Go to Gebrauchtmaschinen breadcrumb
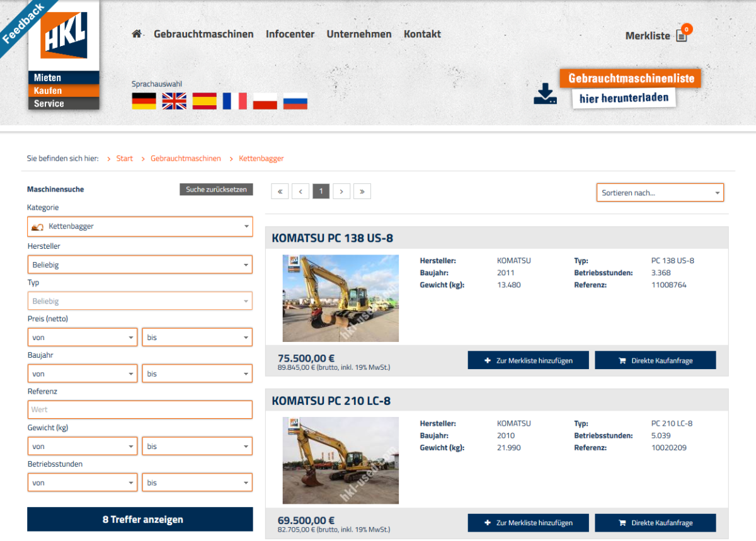The image size is (756, 541). tap(186, 159)
